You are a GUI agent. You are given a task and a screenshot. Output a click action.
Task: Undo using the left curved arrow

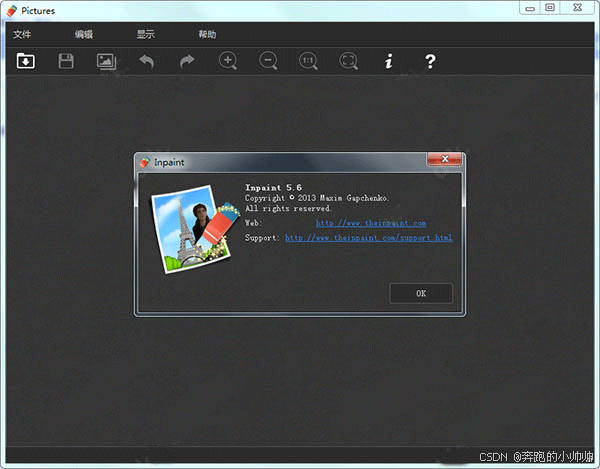[x=147, y=61]
